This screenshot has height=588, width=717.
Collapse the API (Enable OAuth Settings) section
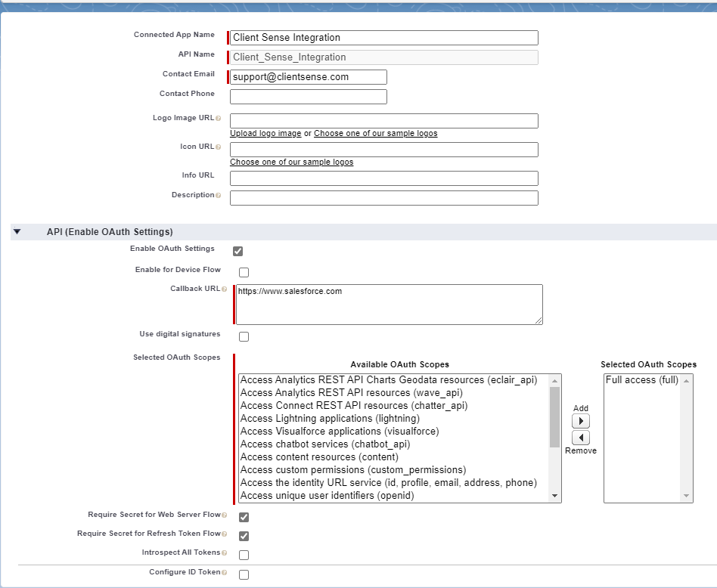pos(17,231)
